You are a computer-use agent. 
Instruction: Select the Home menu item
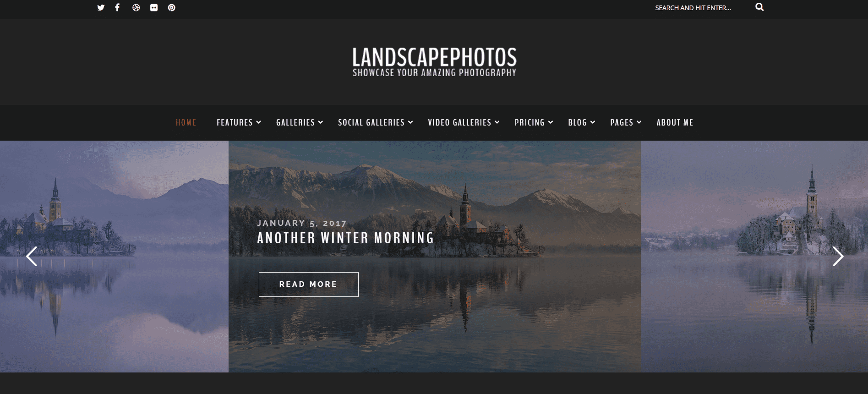pyautogui.click(x=186, y=122)
